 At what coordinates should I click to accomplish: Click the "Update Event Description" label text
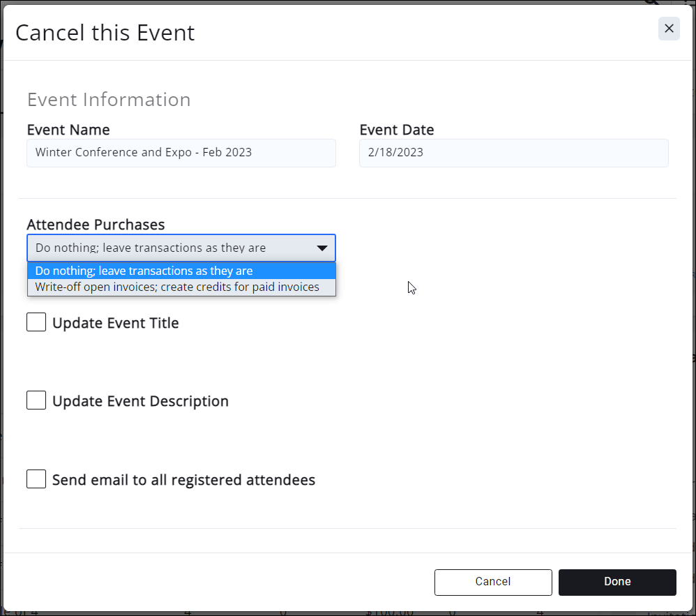click(x=140, y=401)
